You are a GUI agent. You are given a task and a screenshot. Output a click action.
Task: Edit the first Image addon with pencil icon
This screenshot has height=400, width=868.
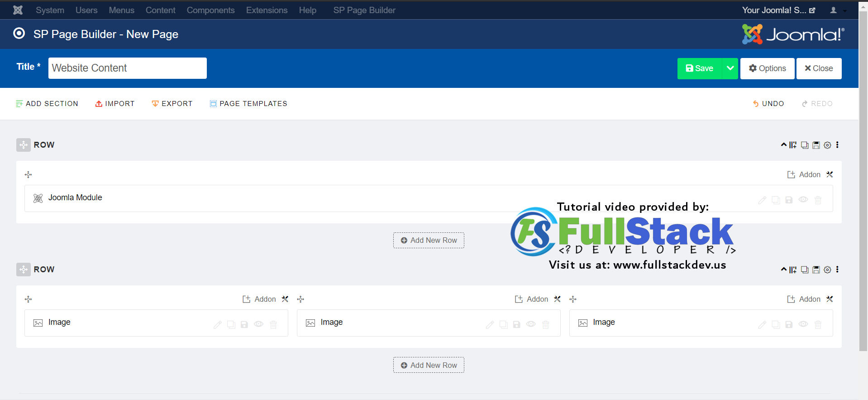[x=218, y=324]
